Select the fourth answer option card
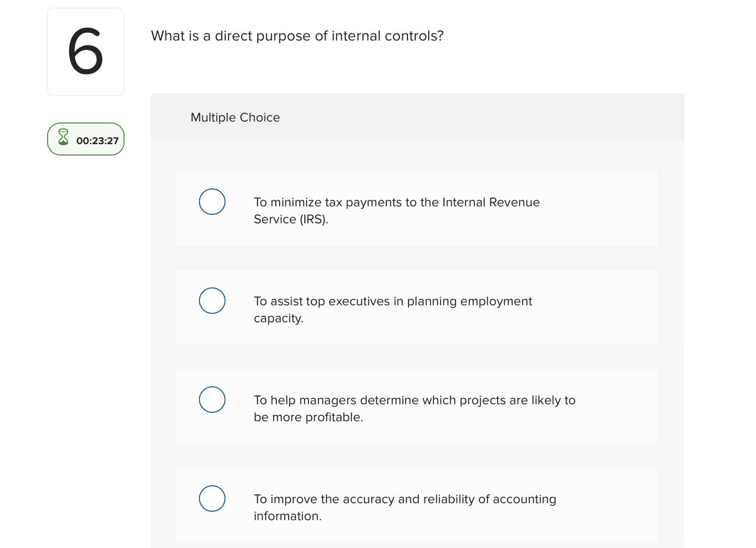 416,505
